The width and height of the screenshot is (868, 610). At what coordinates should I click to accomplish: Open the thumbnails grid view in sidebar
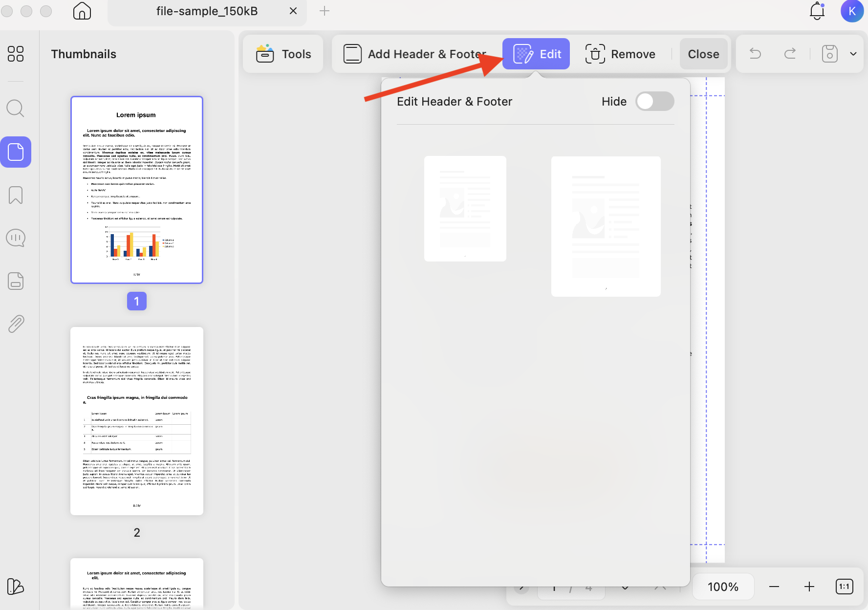(x=15, y=54)
